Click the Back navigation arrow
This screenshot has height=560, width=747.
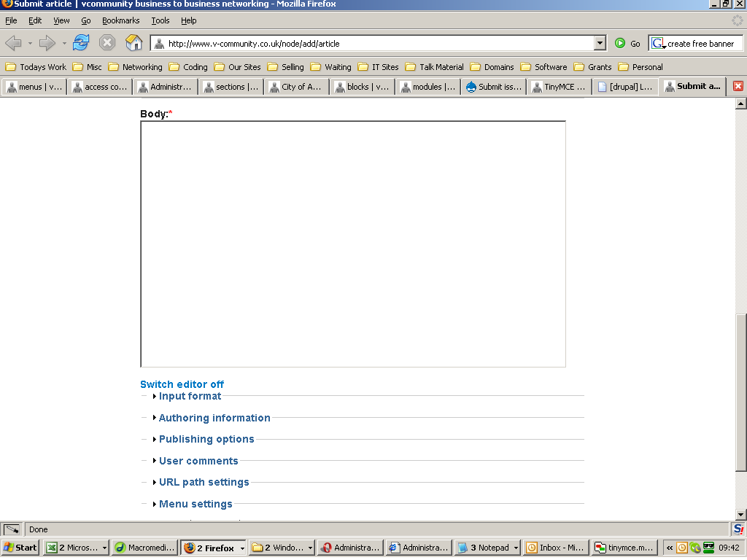point(13,43)
